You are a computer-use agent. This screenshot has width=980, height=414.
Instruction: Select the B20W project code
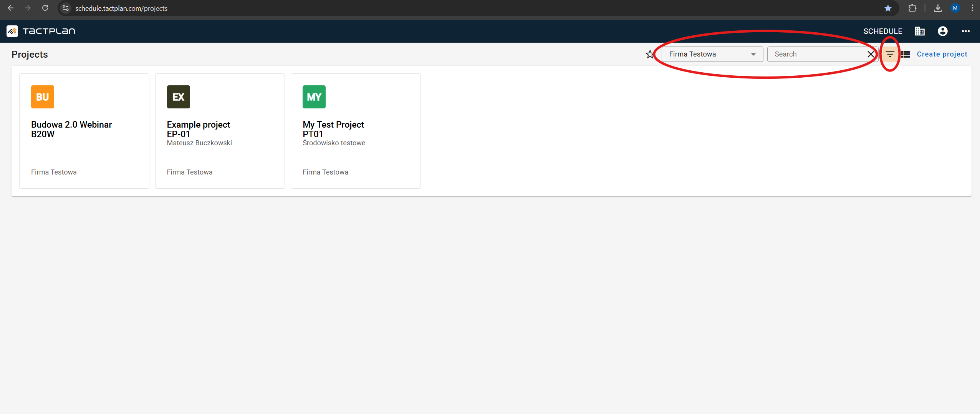pyautogui.click(x=43, y=134)
